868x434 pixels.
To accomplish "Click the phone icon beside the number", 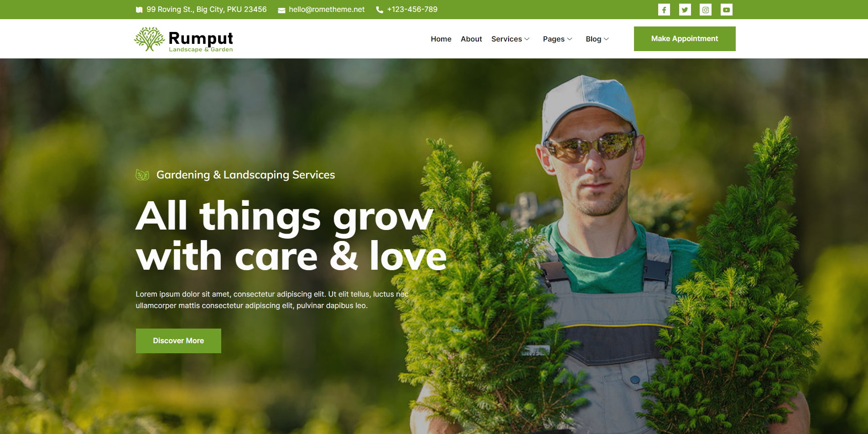I will 379,10.
